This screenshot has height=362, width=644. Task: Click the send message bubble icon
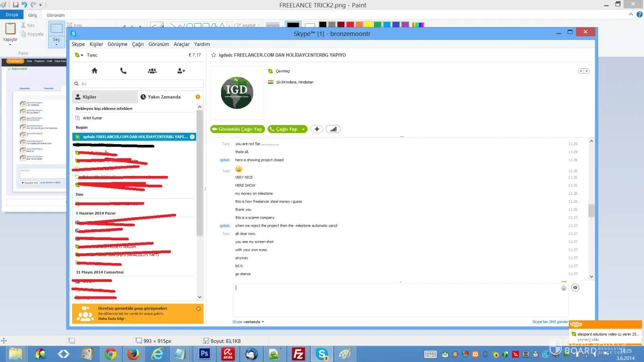click(575, 288)
